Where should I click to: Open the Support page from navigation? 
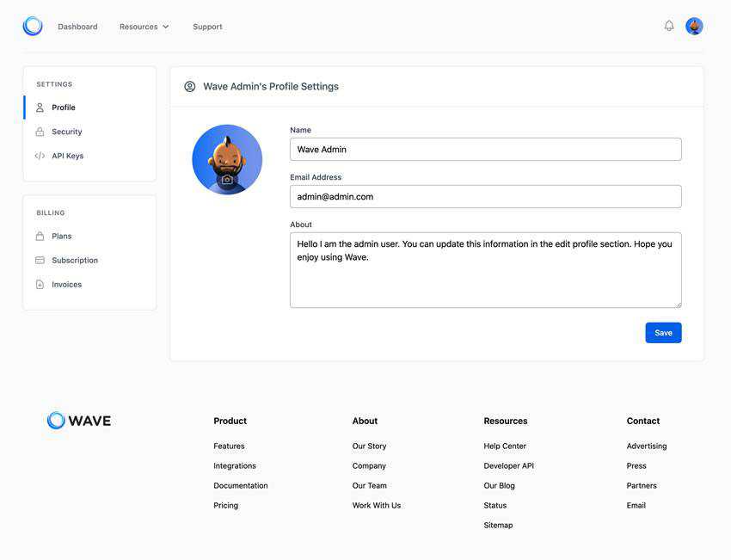pyautogui.click(x=207, y=27)
